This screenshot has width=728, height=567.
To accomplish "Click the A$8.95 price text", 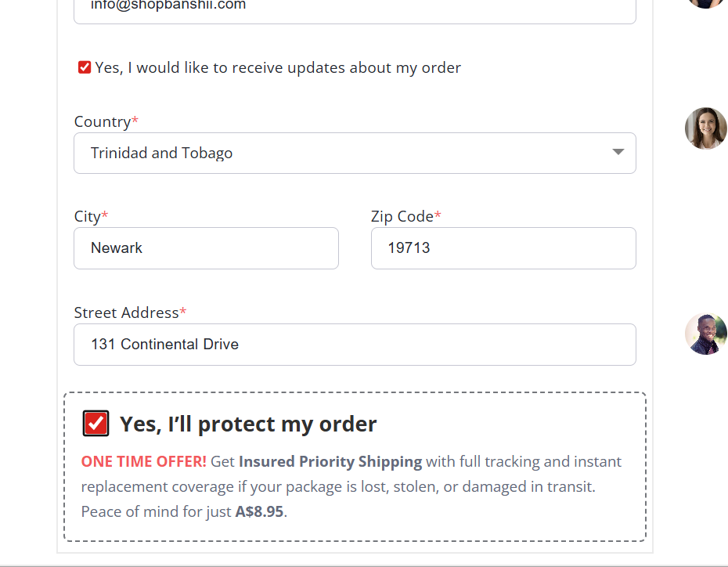I will tap(259, 512).
